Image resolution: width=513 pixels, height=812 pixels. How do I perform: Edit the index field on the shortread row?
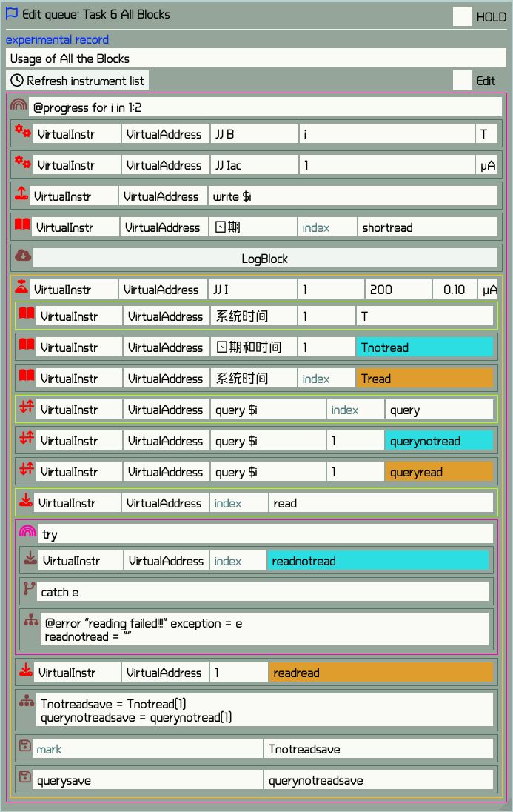tap(327, 227)
